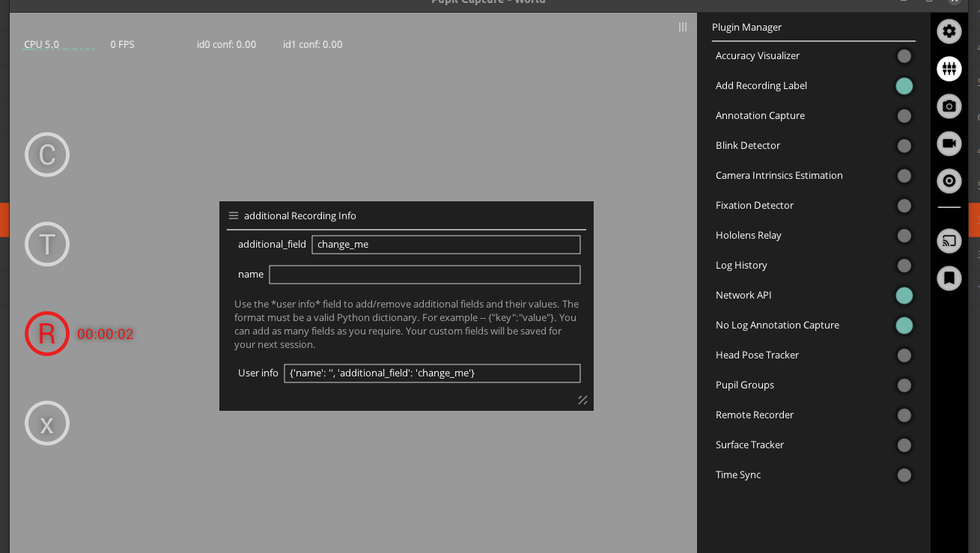Disable Network API plugin

click(904, 296)
